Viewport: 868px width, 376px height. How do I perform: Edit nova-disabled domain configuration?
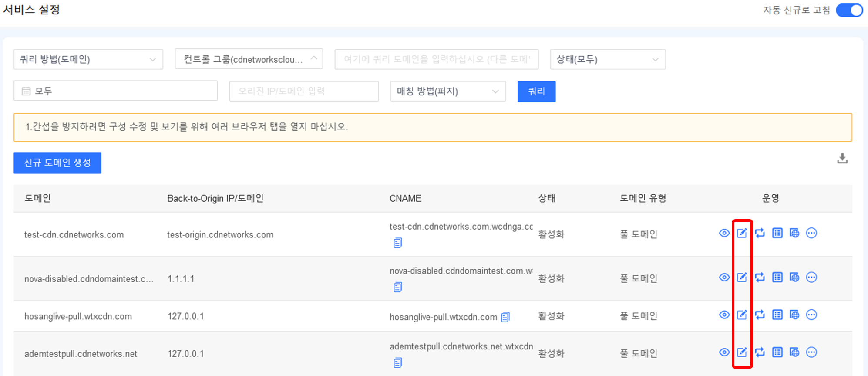[x=742, y=277]
